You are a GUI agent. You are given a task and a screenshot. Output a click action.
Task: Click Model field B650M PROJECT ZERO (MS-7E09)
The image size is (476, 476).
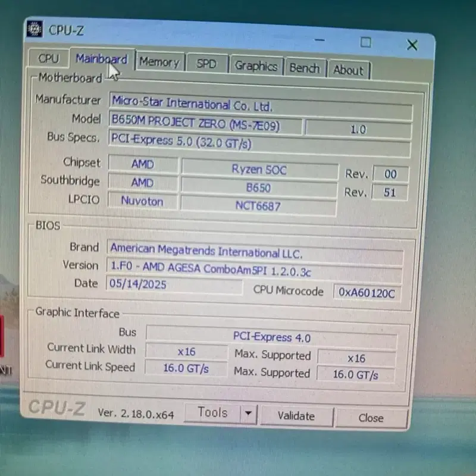[x=205, y=123]
